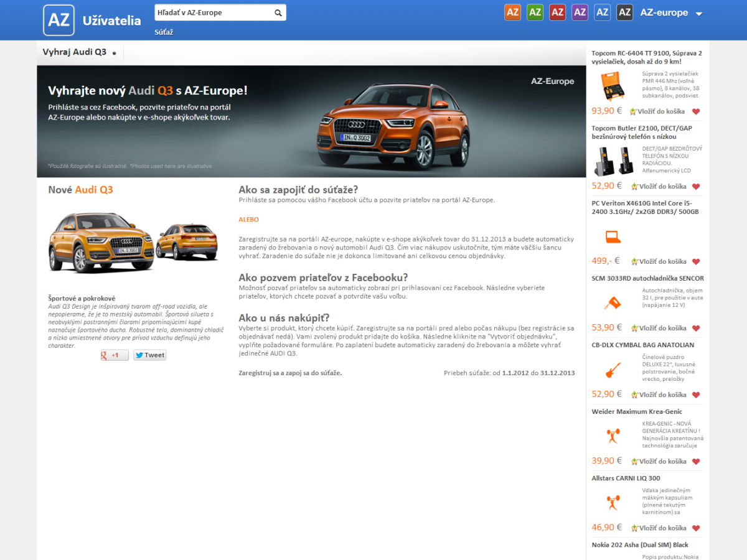This screenshot has width=747, height=560.
Task: Click Weider Krea-Genic weightlifter icon
Action: pos(613,436)
